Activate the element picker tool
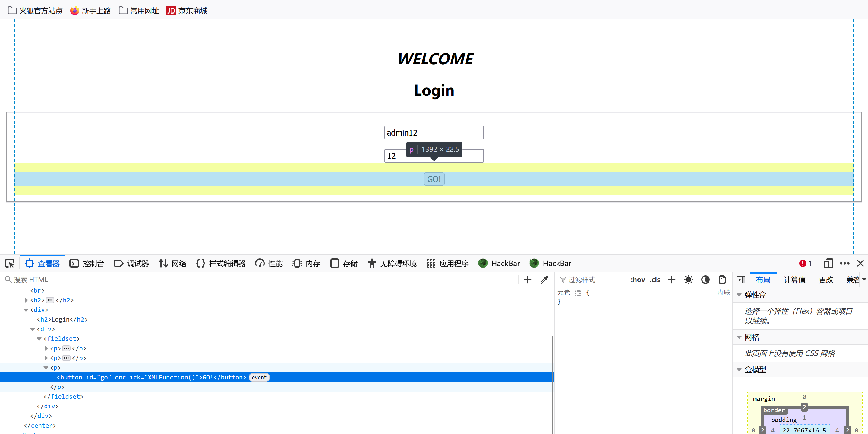Image resolution: width=868 pixels, height=434 pixels. tap(10, 264)
